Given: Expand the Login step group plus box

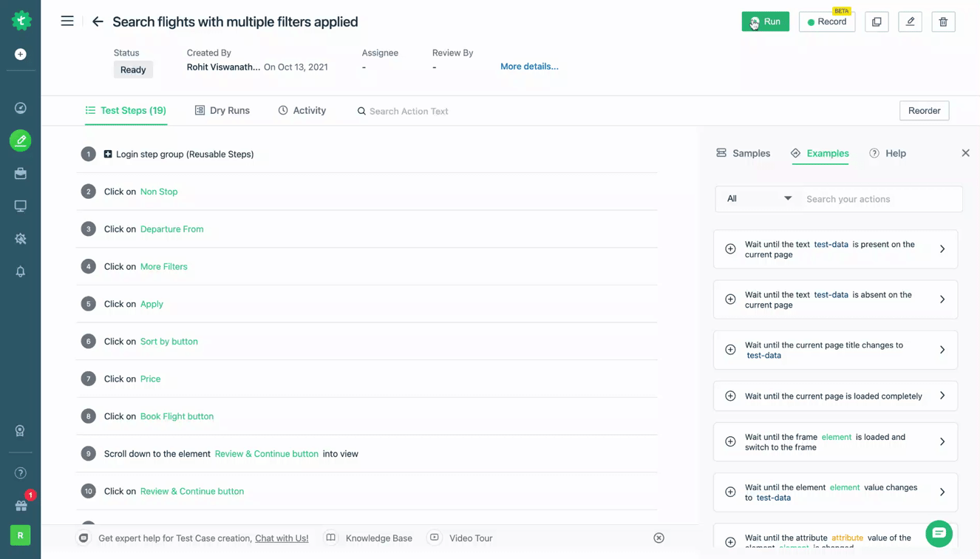Looking at the screenshot, I should pyautogui.click(x=108, y=154).
